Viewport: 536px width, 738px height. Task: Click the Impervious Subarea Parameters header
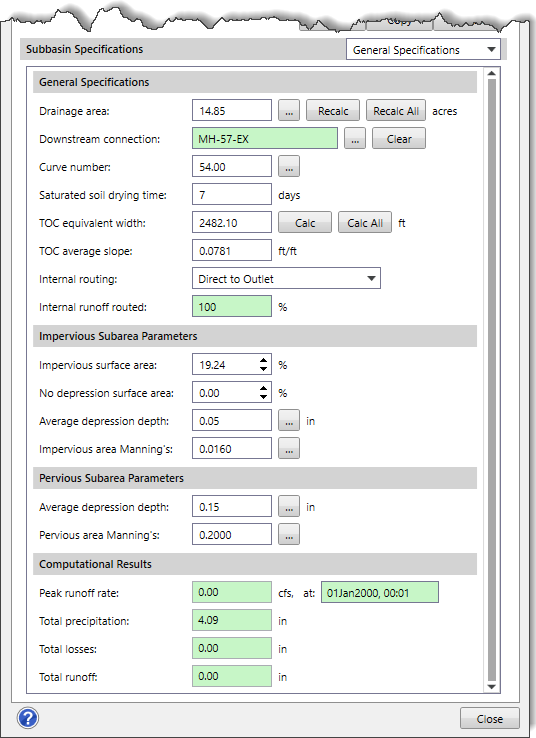click(255, 336)
